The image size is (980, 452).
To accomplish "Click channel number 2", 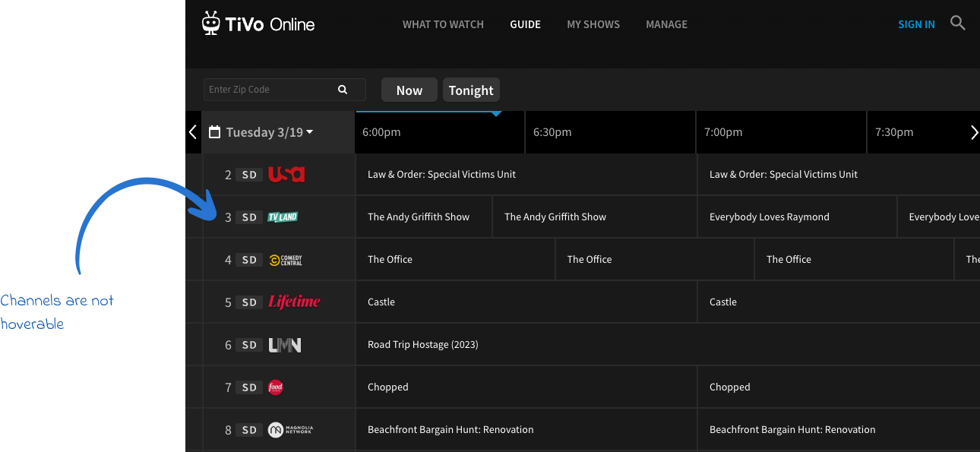I will point(228,175).
